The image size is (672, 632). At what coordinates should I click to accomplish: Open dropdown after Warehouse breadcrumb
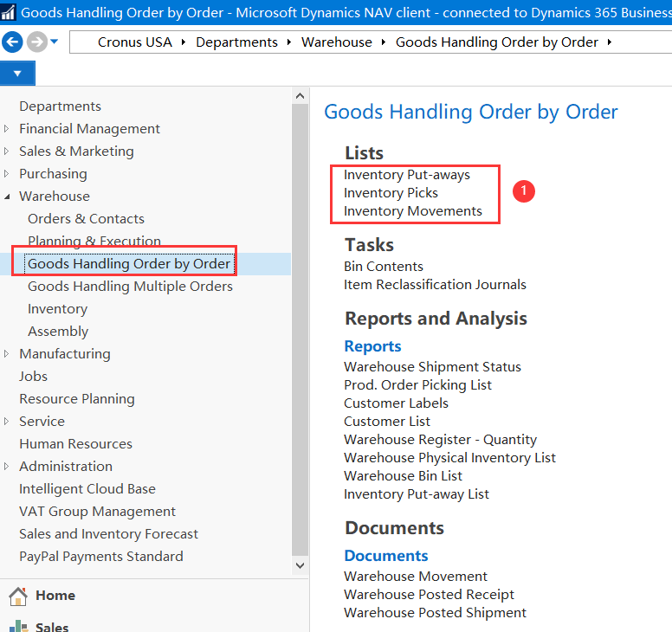point(384,42)
